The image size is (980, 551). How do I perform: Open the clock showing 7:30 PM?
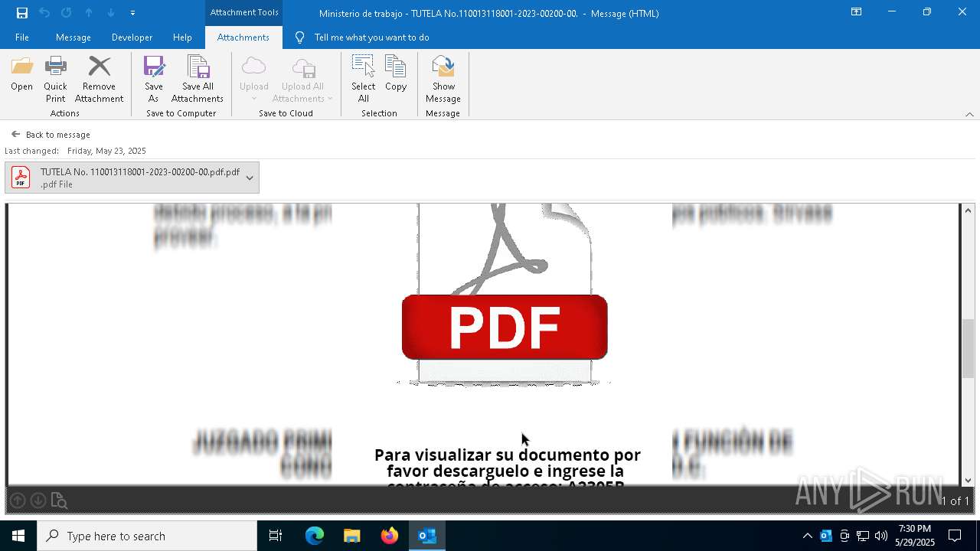coord(915,536)
